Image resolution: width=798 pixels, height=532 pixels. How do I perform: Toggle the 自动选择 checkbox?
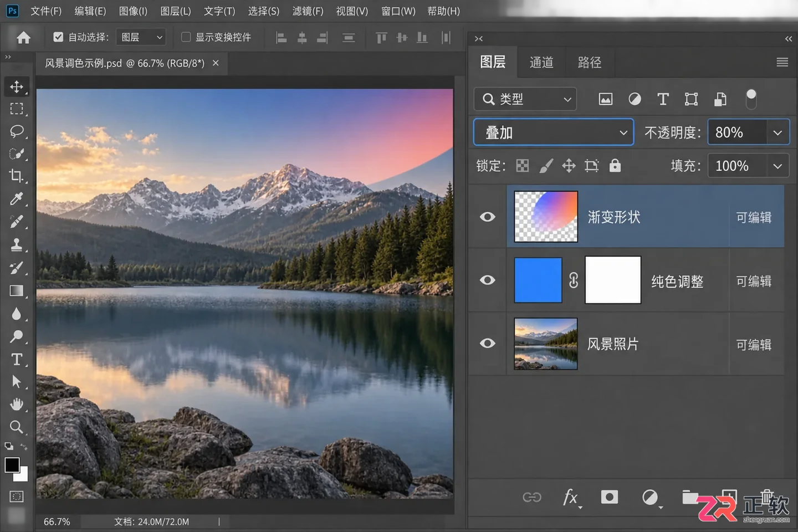coord(58,37)
